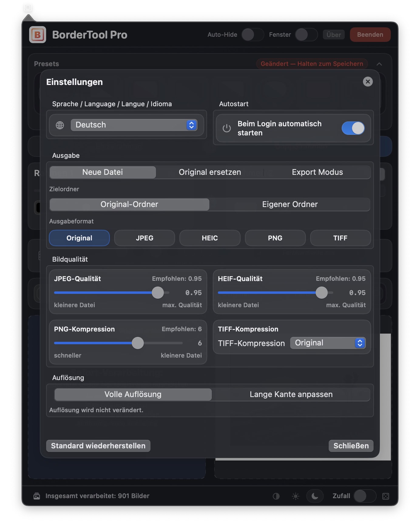The image size is (420, 530).
Task: Select the Neue Datei segment
Action: (x=103, y=172)
